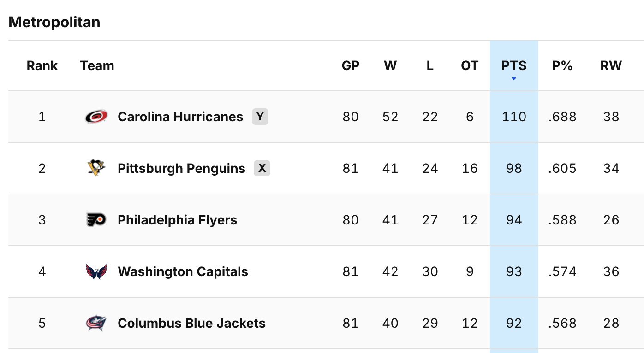The width and height of the screenshot is (644, 353).
Task: Click the Rank column header
Action: tap(42, 66)
